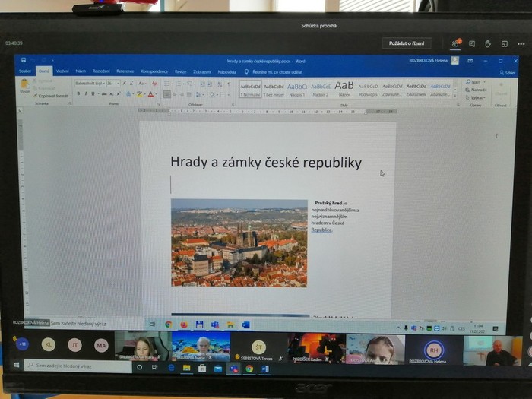
Task: Click the increase indent icon
Action: point(210,84)
